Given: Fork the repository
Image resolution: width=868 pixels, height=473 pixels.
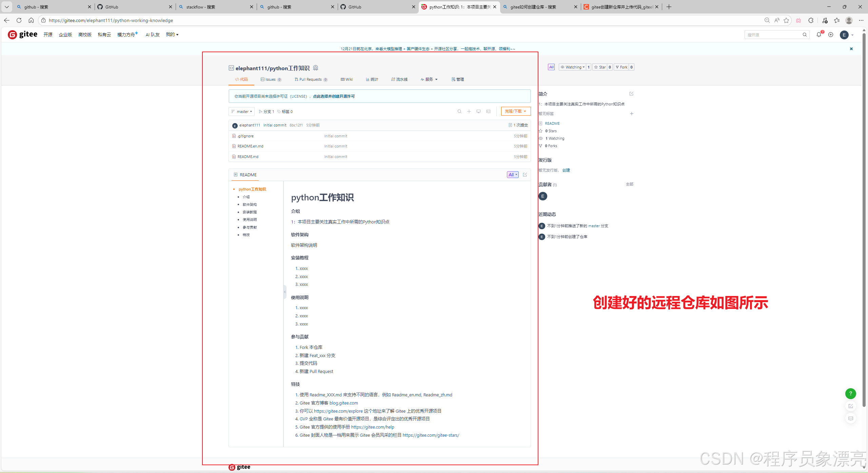Looking at the screenshot, I should point(622,67).
